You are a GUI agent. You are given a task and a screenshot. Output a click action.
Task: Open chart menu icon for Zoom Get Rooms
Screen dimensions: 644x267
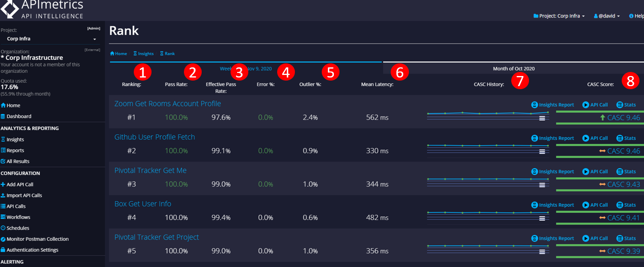(x=542, y=118)
